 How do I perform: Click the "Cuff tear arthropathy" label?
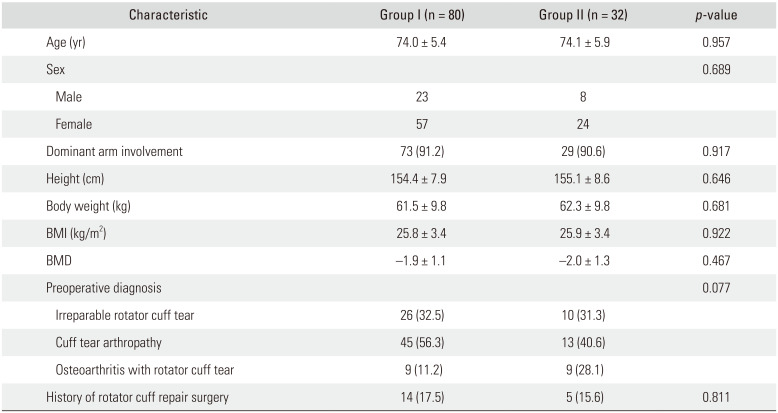coord(111,341)
